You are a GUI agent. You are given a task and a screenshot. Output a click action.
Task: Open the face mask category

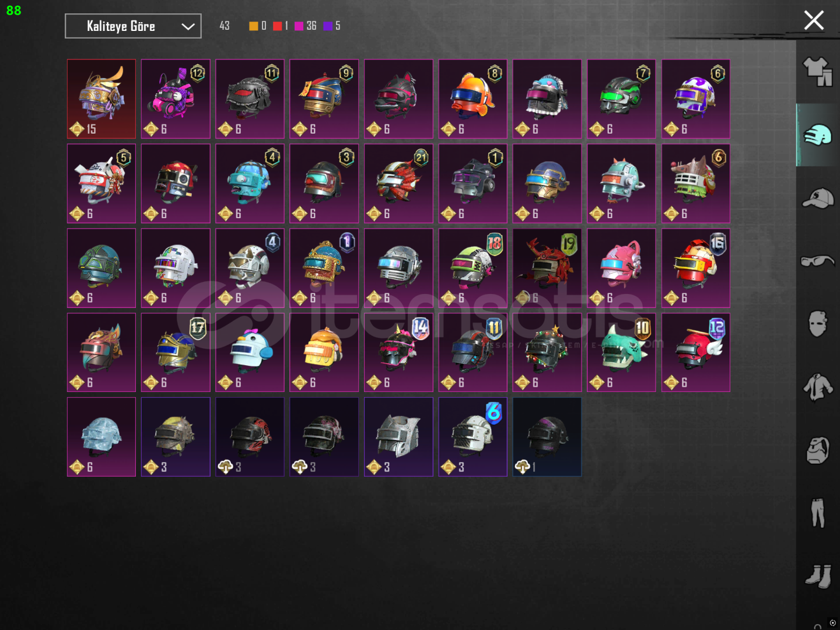(818, 324)
